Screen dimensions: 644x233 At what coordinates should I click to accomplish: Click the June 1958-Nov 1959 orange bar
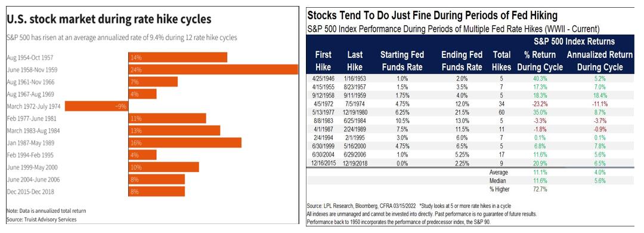pos(213,69)
